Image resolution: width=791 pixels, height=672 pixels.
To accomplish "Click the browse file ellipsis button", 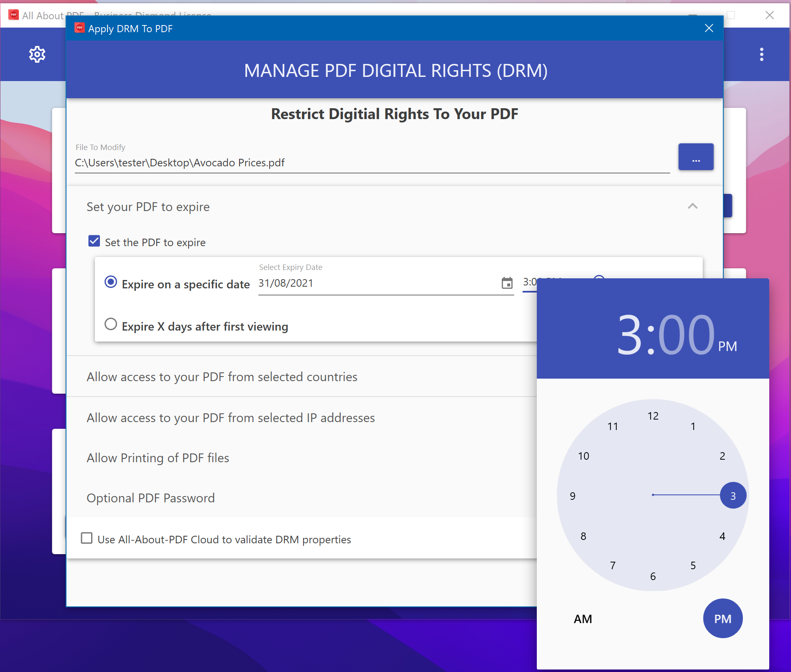I will coord(696,157).
